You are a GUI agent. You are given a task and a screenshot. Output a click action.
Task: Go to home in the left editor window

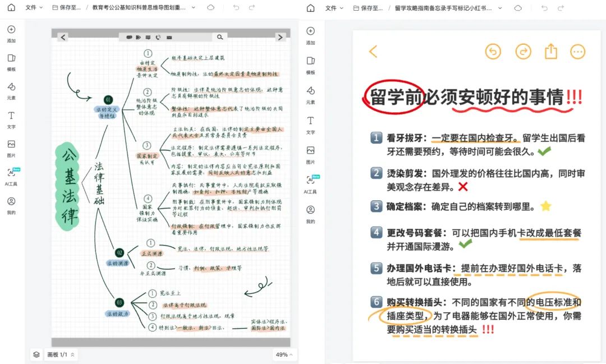(12, 7)
